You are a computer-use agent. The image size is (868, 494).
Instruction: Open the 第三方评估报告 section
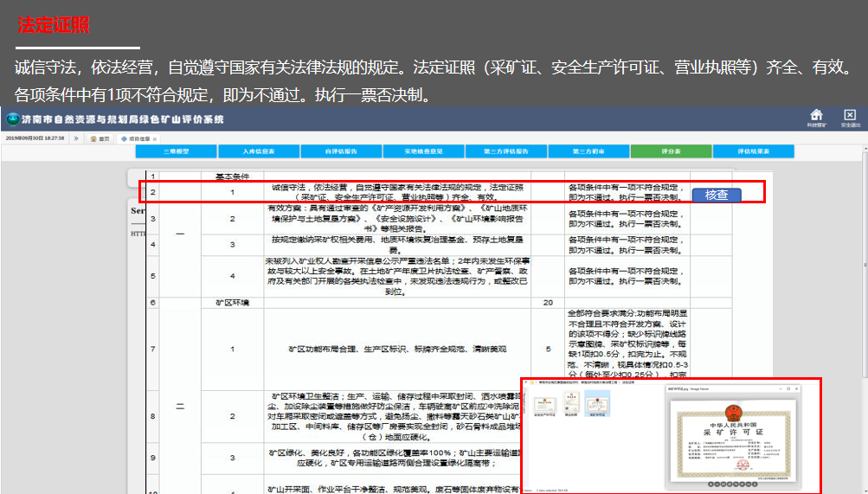tap(506, 151)
